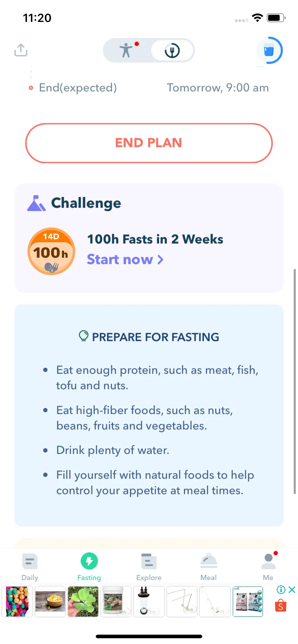
Task: Go to the Meal tab
Action: coord(209,567)
